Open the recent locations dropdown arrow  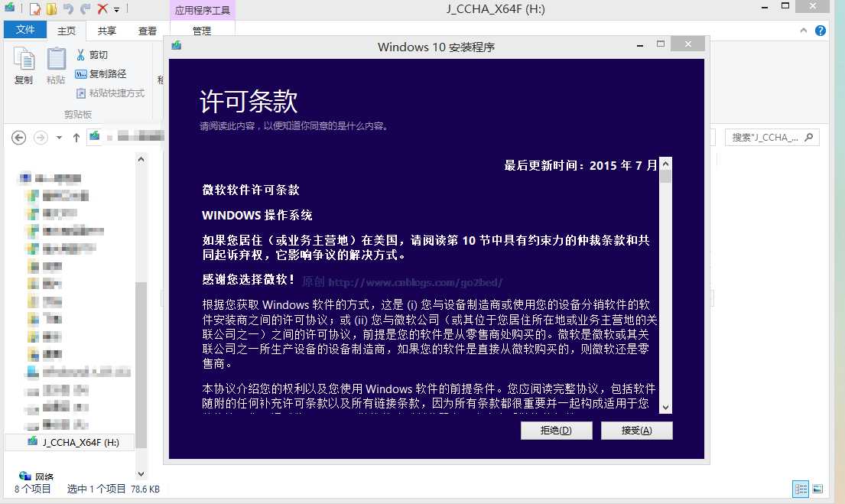coord(60,138)
